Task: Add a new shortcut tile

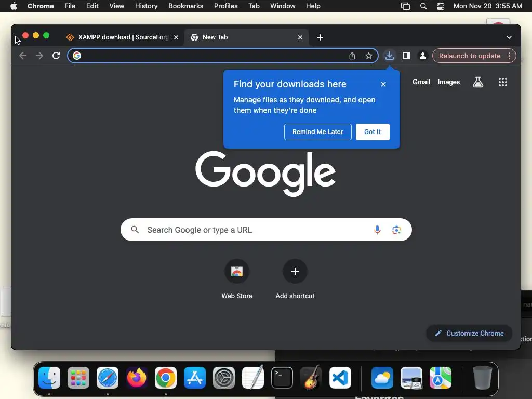Action: click(x=295, y=279)
